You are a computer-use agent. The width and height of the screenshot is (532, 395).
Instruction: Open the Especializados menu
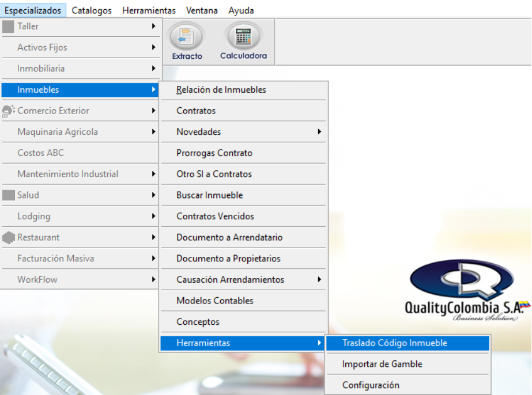(x=33, y=10)
